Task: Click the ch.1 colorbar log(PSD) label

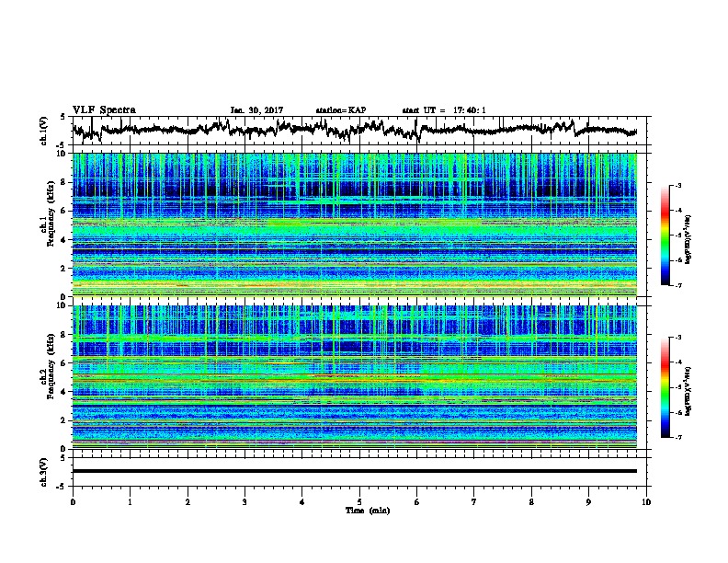Action: (x=688, y=239)
